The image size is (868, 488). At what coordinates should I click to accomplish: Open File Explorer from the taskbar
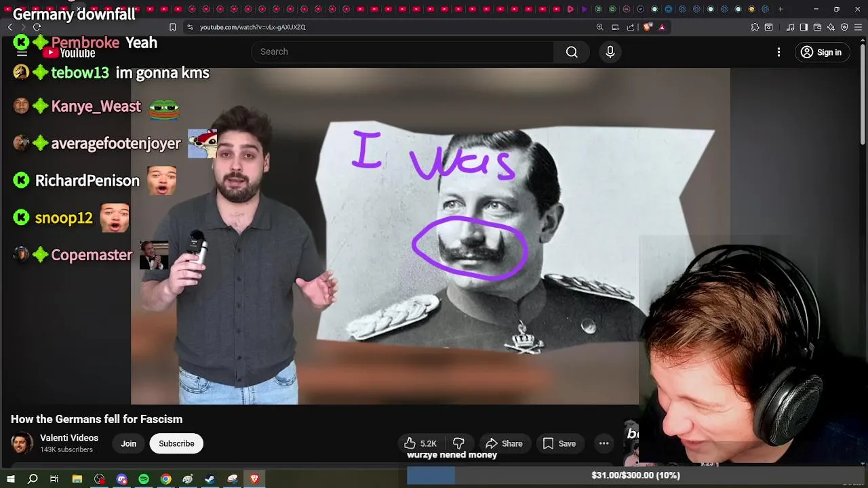coord(77,479)
